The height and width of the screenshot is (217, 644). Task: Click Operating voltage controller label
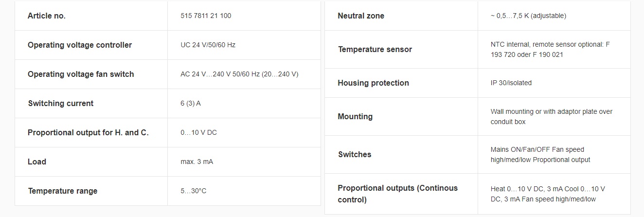coord(80,45)
